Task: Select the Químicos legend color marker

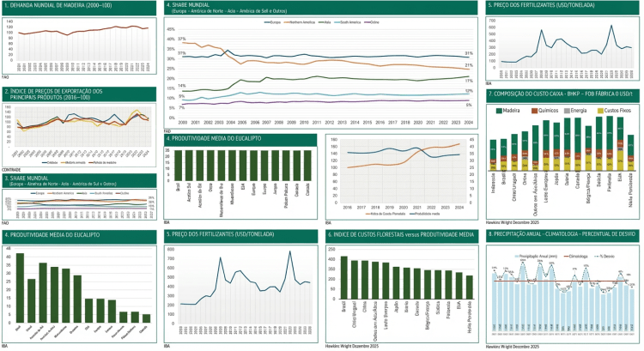Action: 533,111
